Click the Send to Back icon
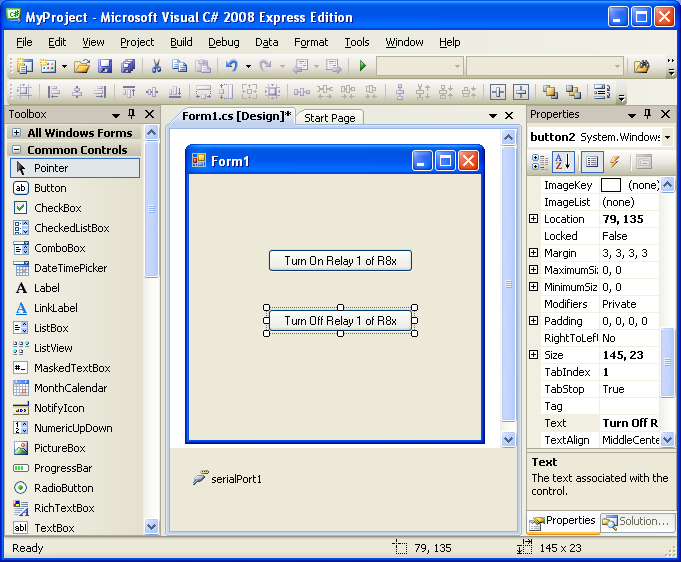Viewport: 681px width, 562px height. click(x=573, y=92)
